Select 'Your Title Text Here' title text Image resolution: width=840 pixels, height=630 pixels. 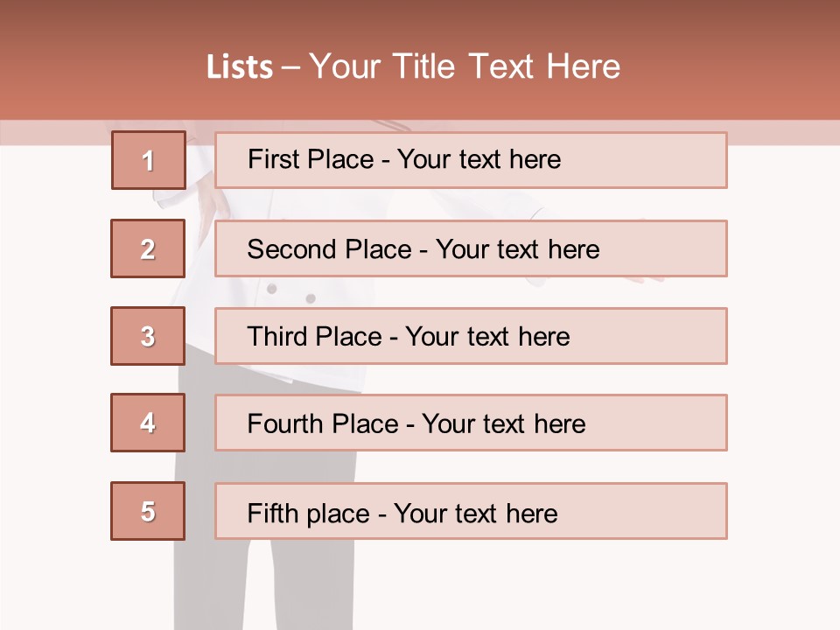[465, 67]
